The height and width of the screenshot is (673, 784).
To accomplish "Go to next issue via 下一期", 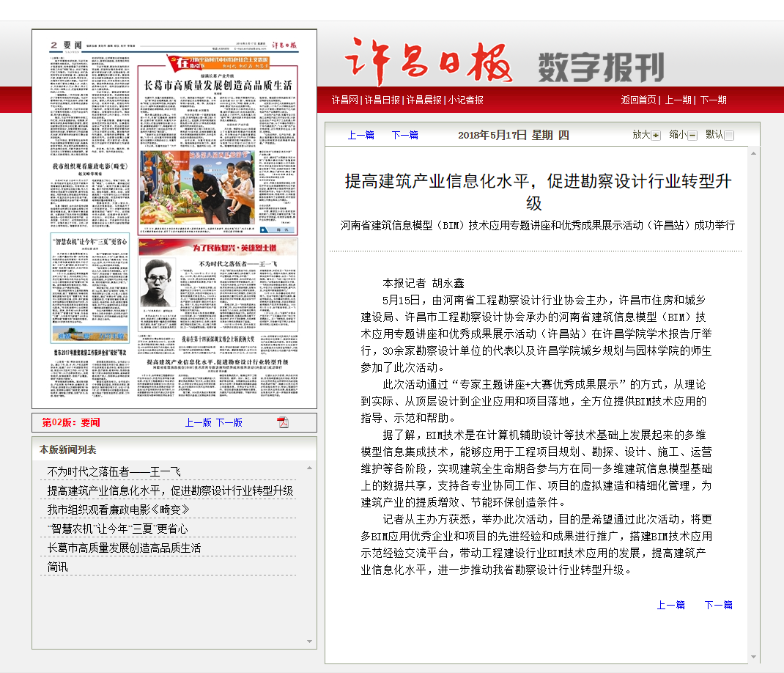I will point(713,100).
